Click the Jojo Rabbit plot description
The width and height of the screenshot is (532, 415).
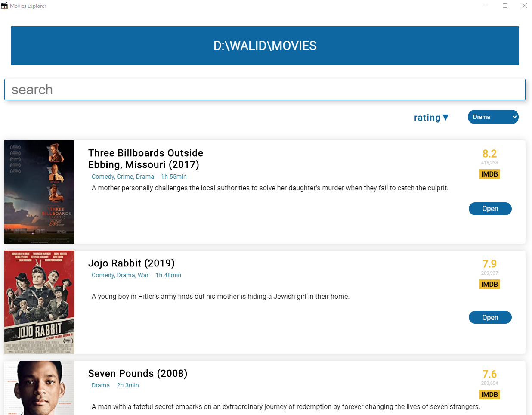click(x=220, y=297)
